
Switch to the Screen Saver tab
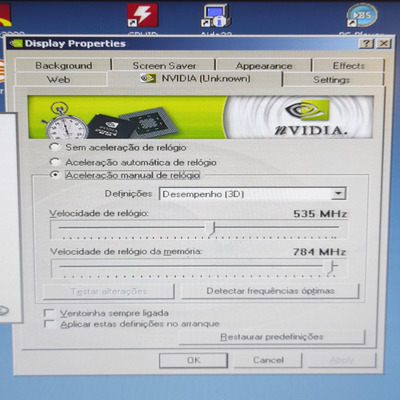tap(164, 65)
